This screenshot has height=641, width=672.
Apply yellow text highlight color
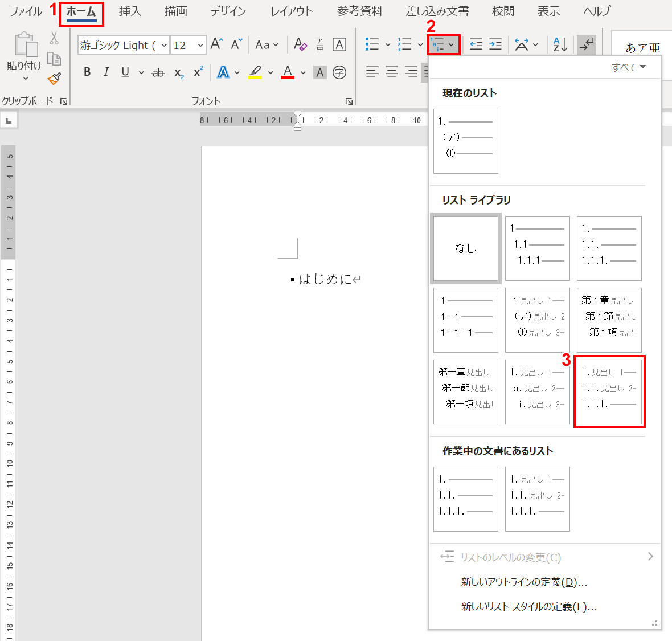click(x=255, y=72)
